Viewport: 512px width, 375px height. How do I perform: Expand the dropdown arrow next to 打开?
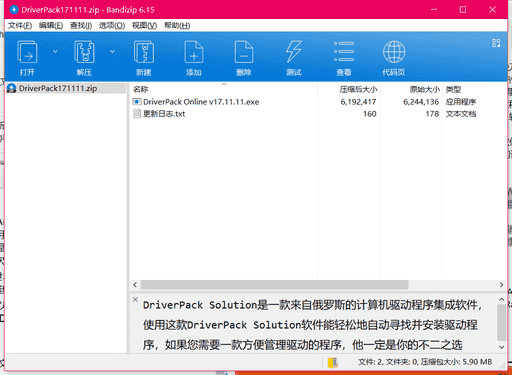pos(55,51)
